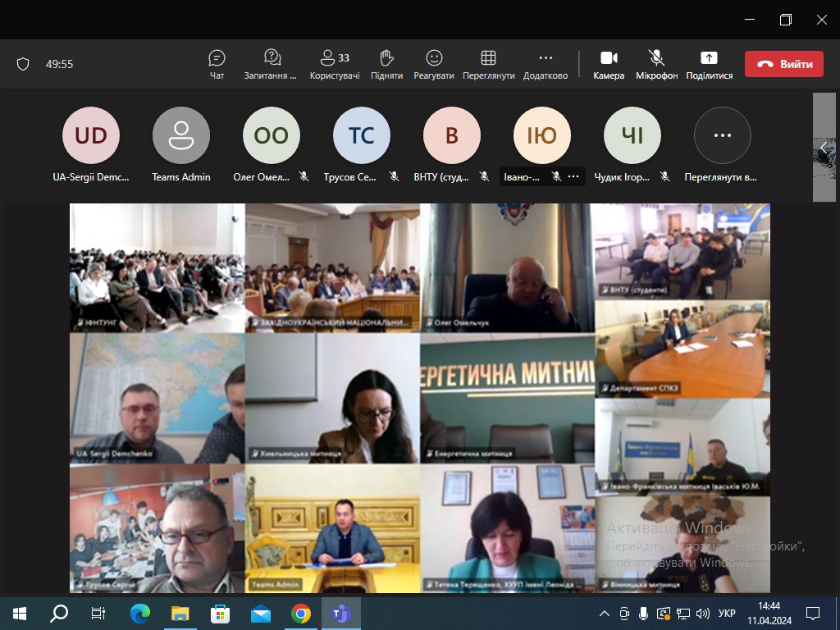Switch the УКР input language
Viewport: 840px width, 630px height.
tap(727, 613)
